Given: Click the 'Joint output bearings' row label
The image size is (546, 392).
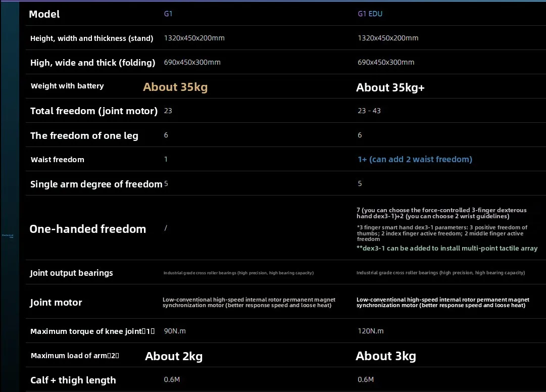Looking at the screenshot, I should (71, 273).
